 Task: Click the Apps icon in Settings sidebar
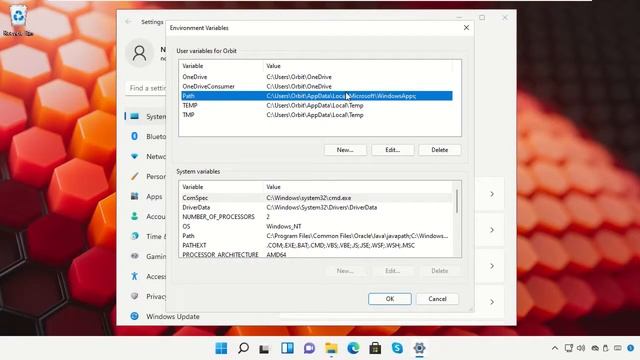click(135, 196)
